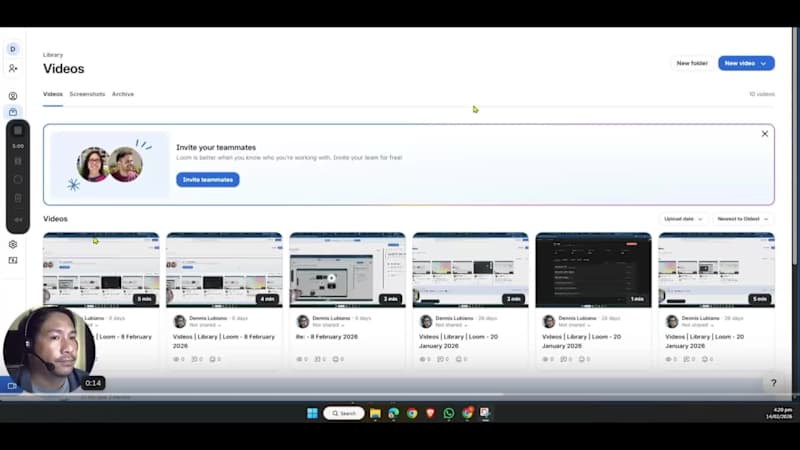Stop the recording with the square button
The image size is (800, 450).
click(18, 131)
